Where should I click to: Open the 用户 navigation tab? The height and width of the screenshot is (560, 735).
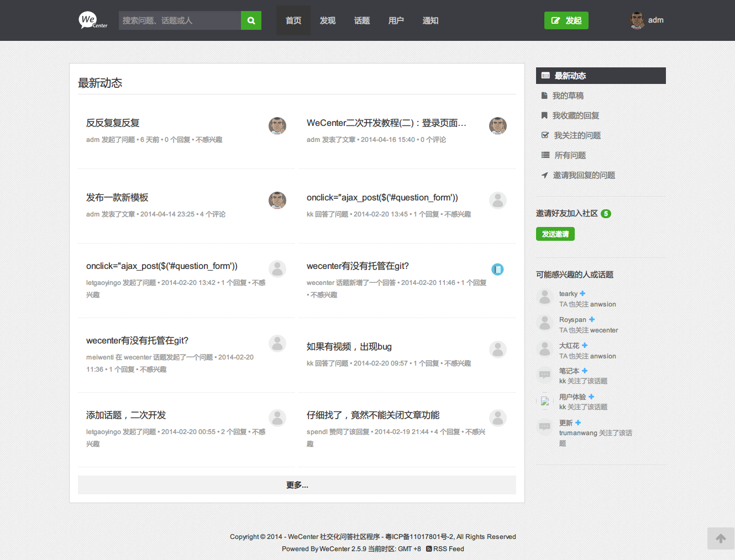pos(396,20)
